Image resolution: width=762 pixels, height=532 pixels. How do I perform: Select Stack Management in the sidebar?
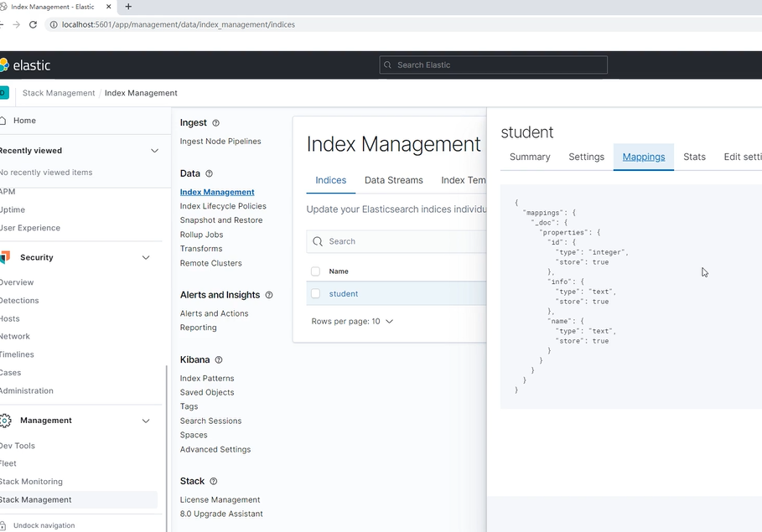[x=35, y=500]
